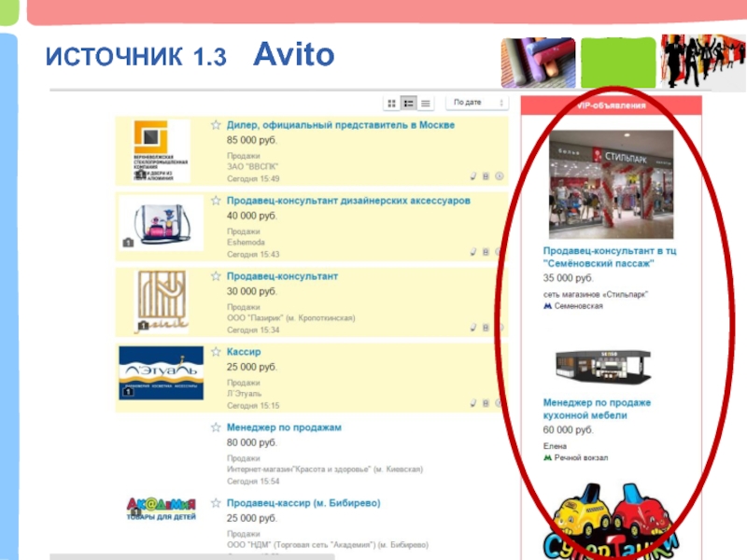Click ООО "Пазирик" (м. Кропоткинская)
The image size is (747, 560).
(x=291, y=318)
